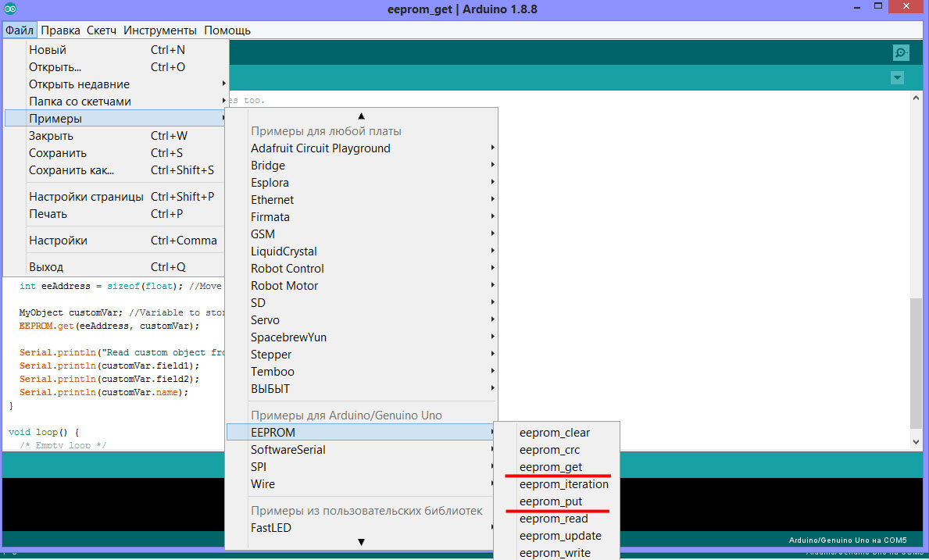Open the Инструменты menu

(160, 30)
